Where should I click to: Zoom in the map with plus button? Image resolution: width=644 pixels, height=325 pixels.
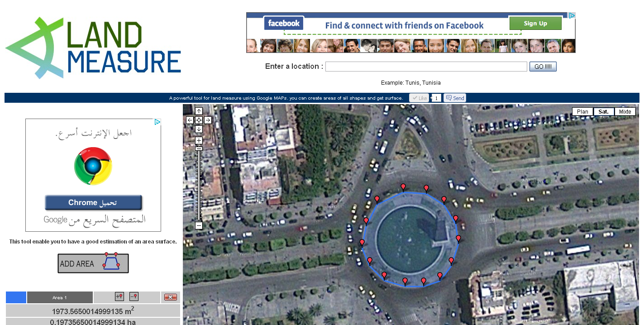point(199,141)
